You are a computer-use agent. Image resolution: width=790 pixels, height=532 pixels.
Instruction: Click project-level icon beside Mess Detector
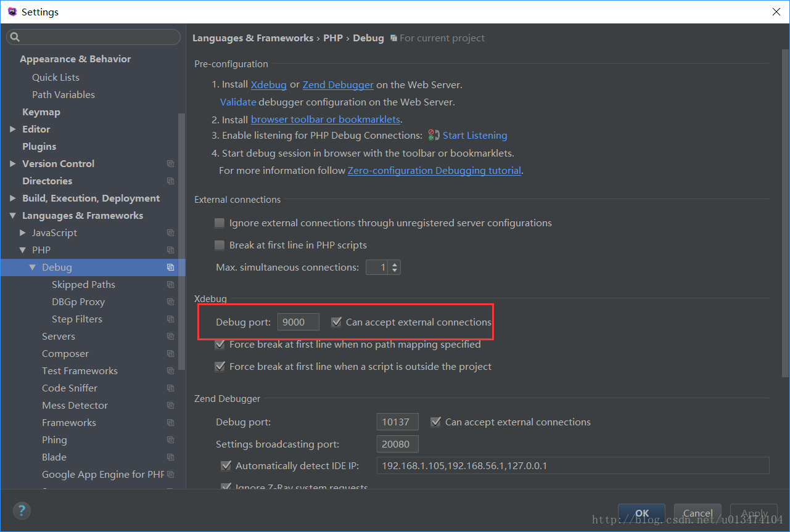point(170,406)
